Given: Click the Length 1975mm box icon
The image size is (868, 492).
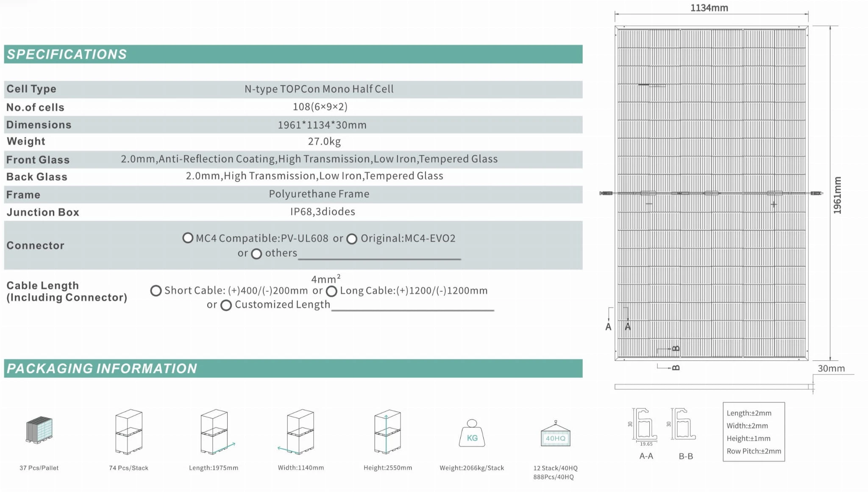Looking at the screenshot, I should click(x=215, y=432).
